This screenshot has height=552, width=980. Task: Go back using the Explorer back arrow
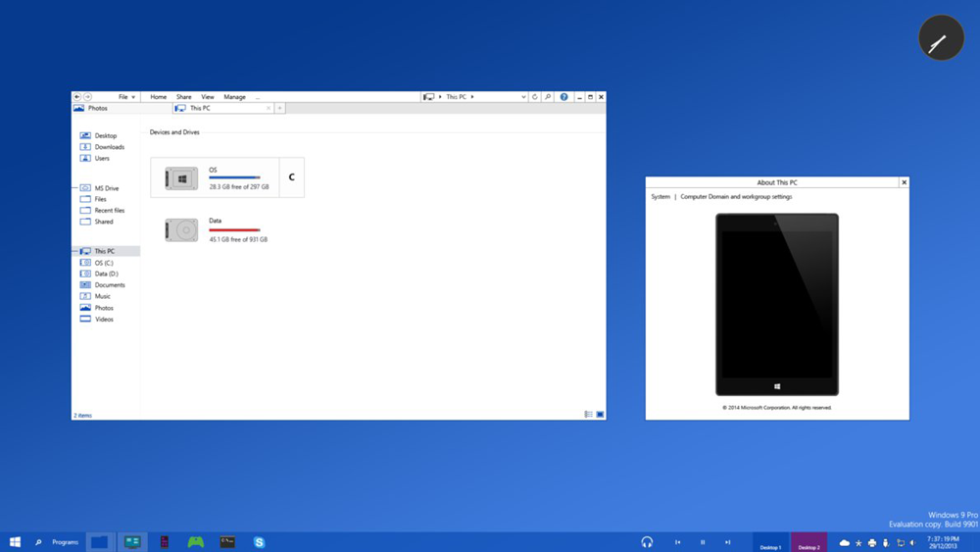(x=76, y=97)
